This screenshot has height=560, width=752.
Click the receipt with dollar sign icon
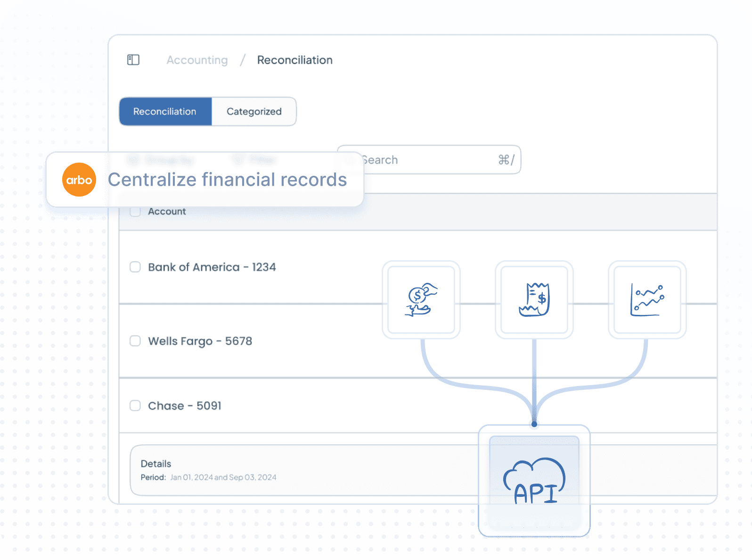(534, 300)
